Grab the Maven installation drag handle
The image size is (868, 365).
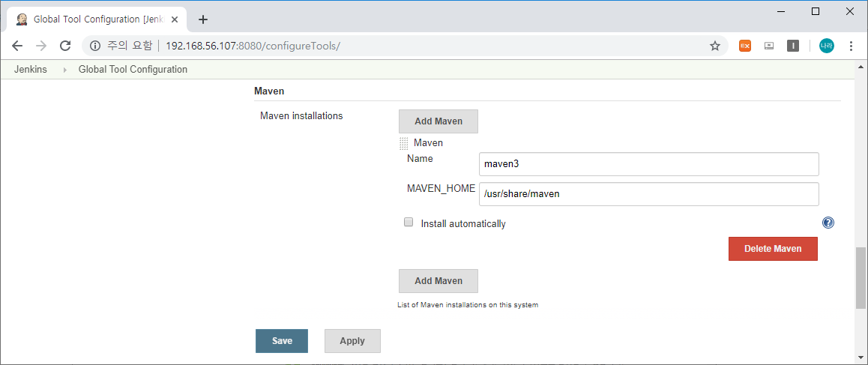click(403, 143)
